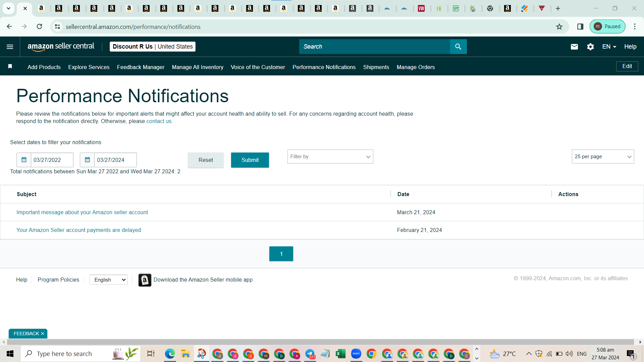Image resolution: width=644 pixels, height=362 pixels.
Task: Open Important message about your Amazon seller account
Action: [x=82, y=212]
